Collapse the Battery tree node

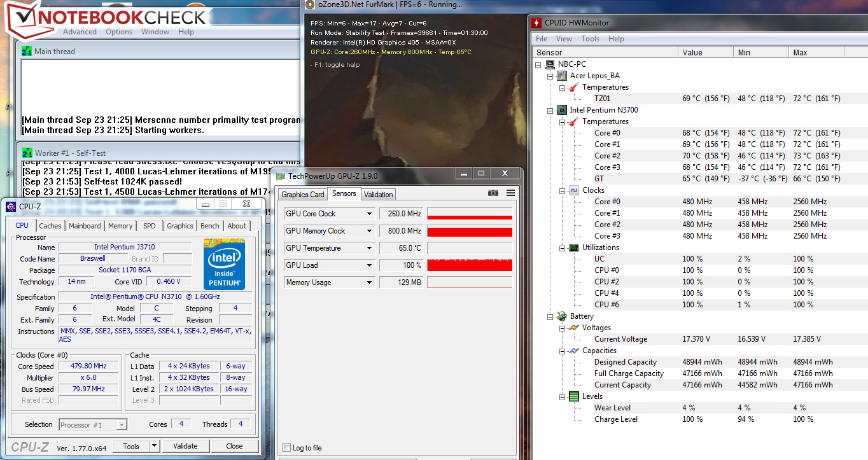(x=550, y=316)
